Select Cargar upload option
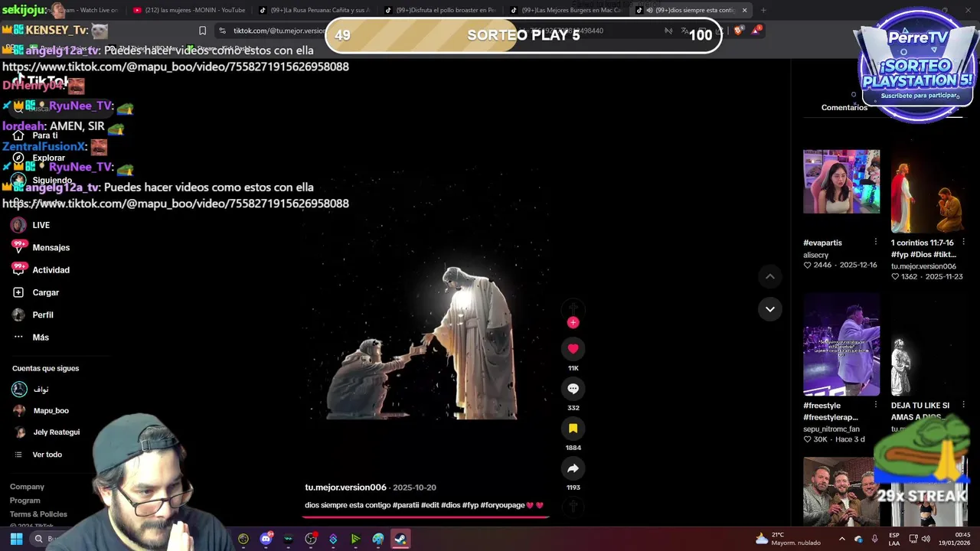 click(35, 292)
